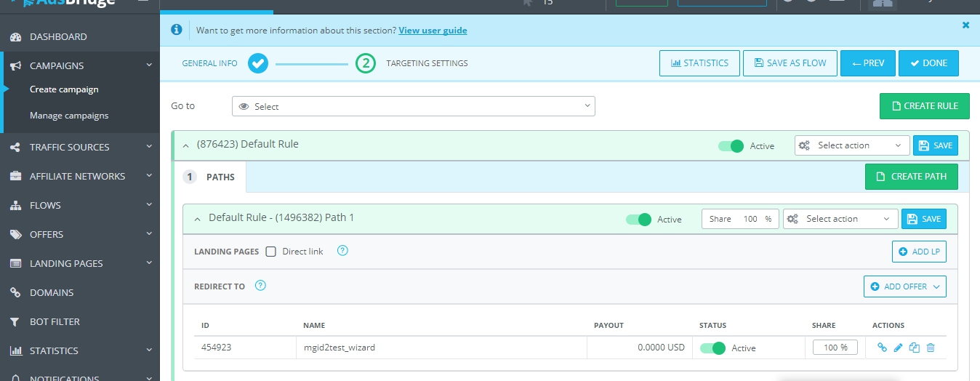Toggle mgid2test_wizard offer status switch
This screenshot has width=980, height=381.
[x=712, y=348]
